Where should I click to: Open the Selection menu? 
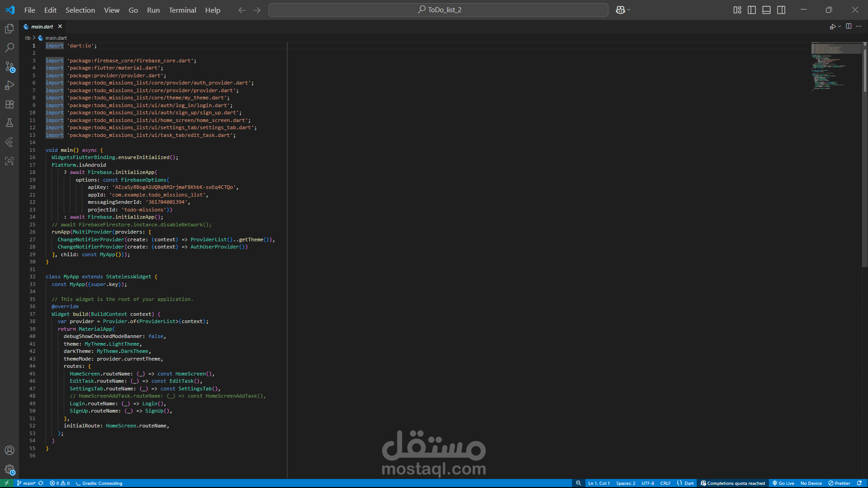coord(80,10)
